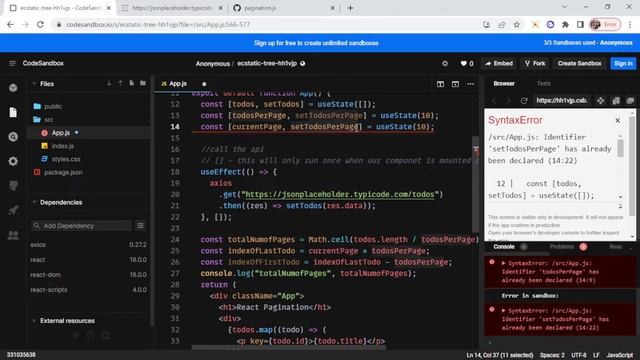Image resolution: width=640 pixels, height=360 pixels.
Task: Open Chrome tab search chevron
Action: click(564, 7)
